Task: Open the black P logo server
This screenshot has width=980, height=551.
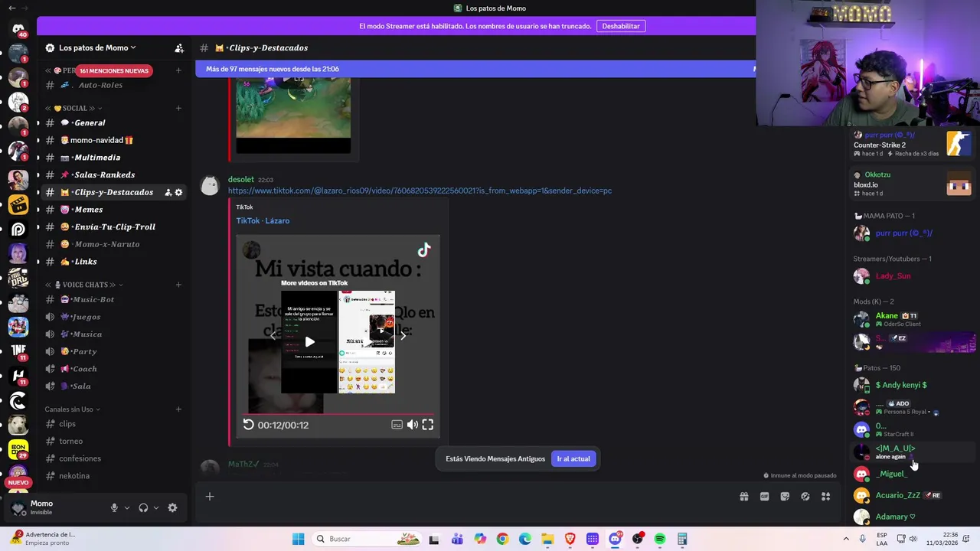Action: pos(18,229)
